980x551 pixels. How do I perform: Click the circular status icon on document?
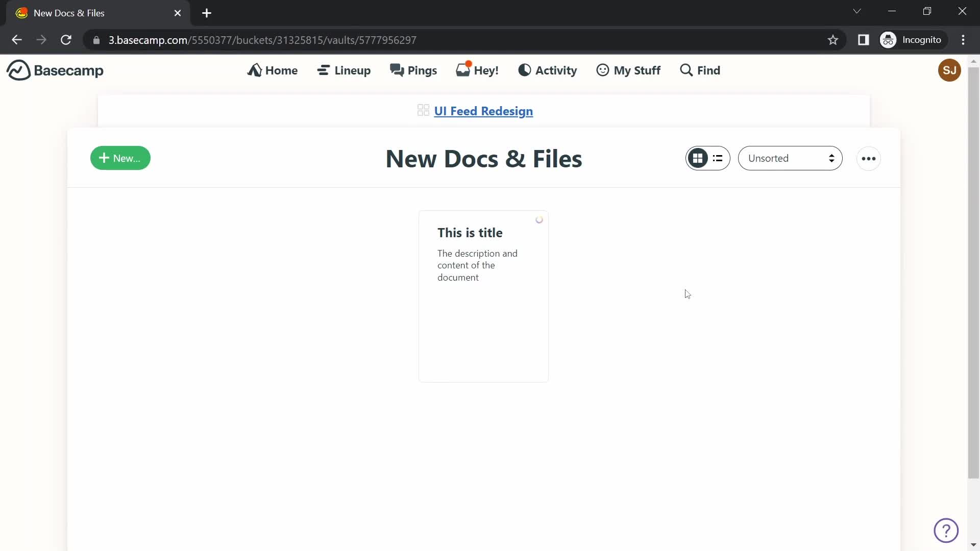click(539, 219)
